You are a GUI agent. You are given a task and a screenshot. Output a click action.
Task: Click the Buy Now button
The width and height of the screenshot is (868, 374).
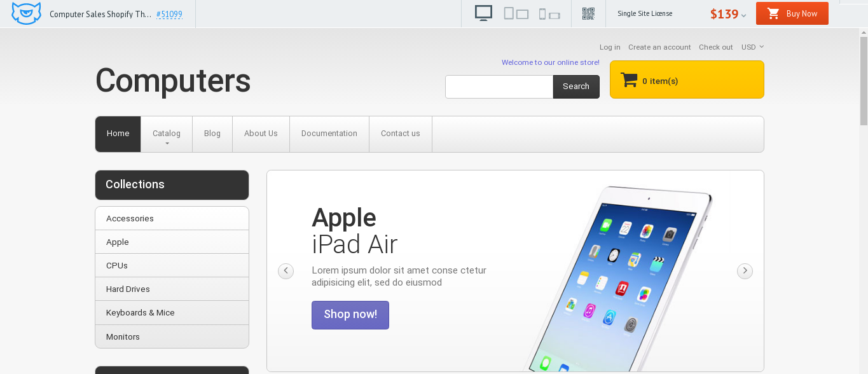[x=792, y=13]
